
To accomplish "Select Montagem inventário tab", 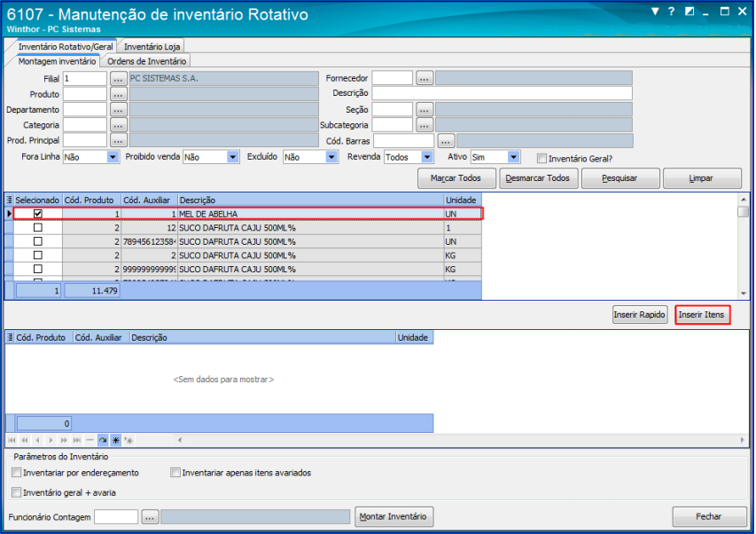I will click(x=57, y=61).
